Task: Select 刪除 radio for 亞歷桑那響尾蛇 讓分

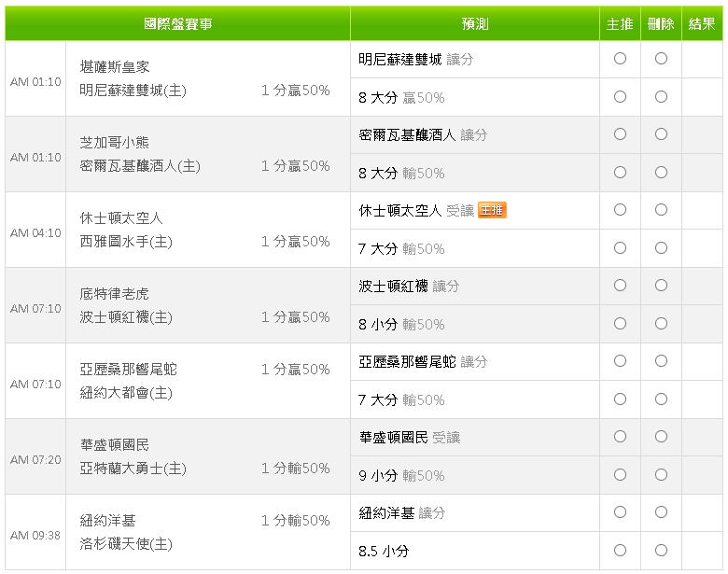Action: coord(661,361)
